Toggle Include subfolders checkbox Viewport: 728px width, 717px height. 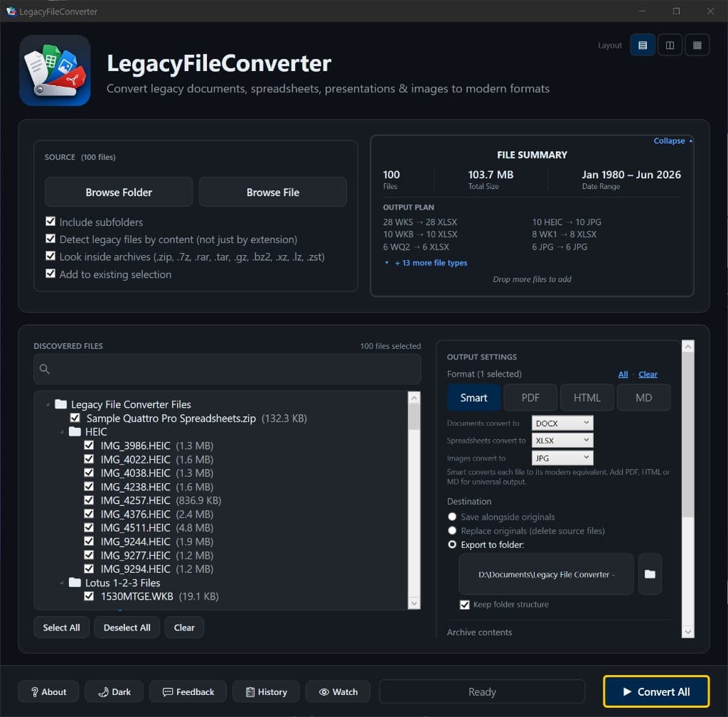tap(50, 222)
